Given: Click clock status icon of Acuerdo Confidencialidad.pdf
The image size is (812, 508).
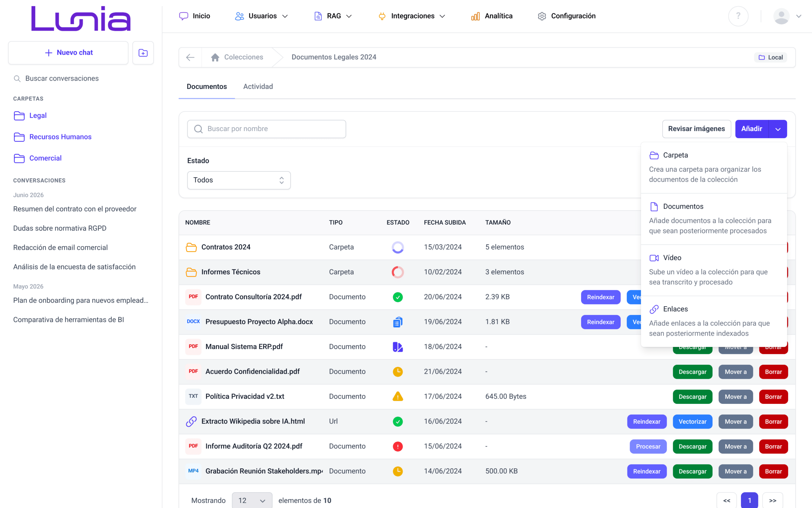Looking at the screenshot, I should (x=398, y=371).
